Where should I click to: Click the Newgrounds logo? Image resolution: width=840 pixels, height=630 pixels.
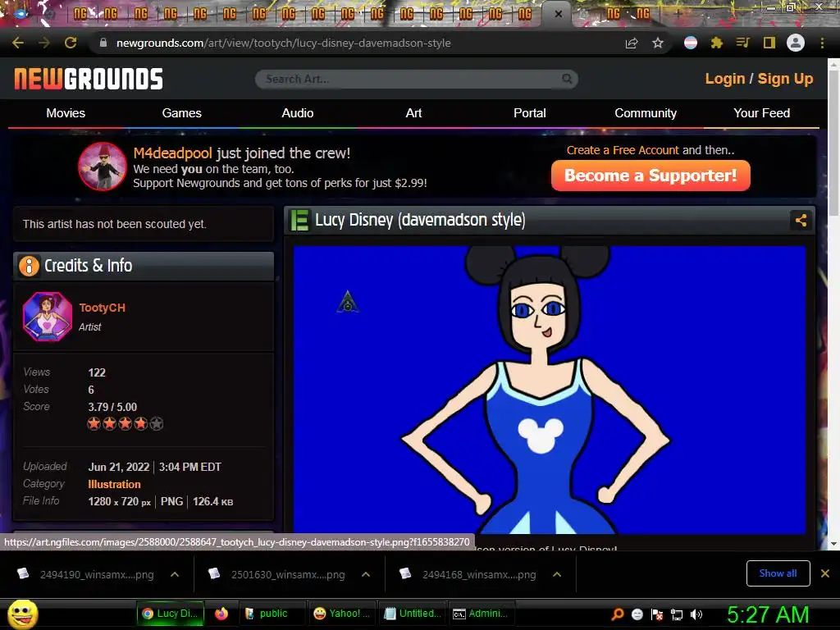[x=89, y=79]
